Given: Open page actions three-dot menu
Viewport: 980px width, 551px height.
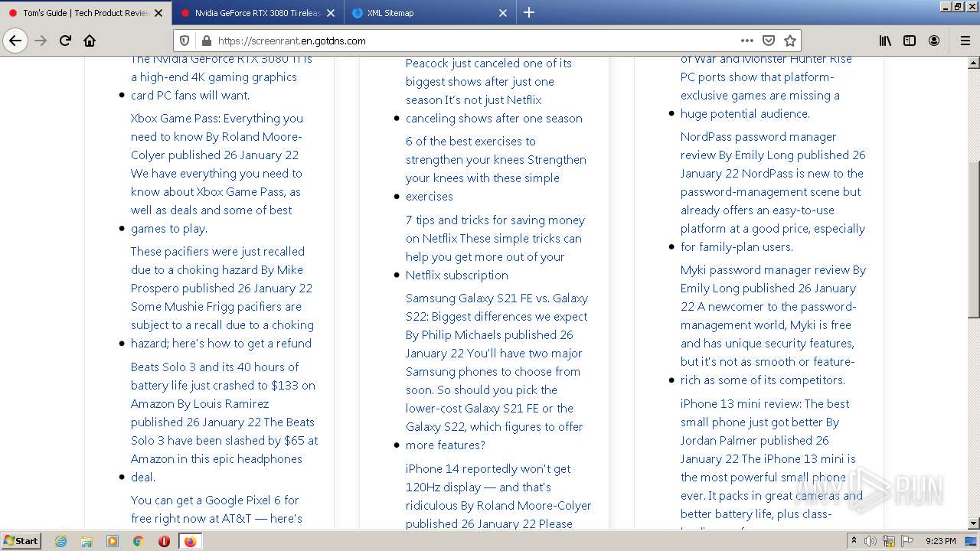Looking at the screenshot, I should (x=746, y=41).
